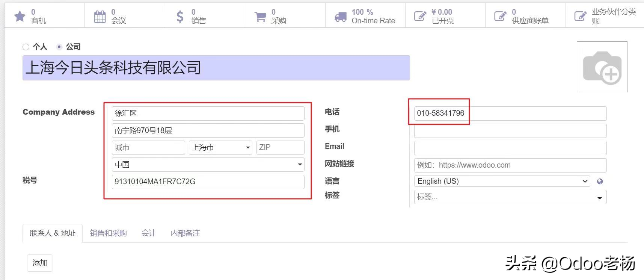Viewport: 644px width, 280px height.
Task: Click the street field containing 徐汇区
Action: point(208,113)
